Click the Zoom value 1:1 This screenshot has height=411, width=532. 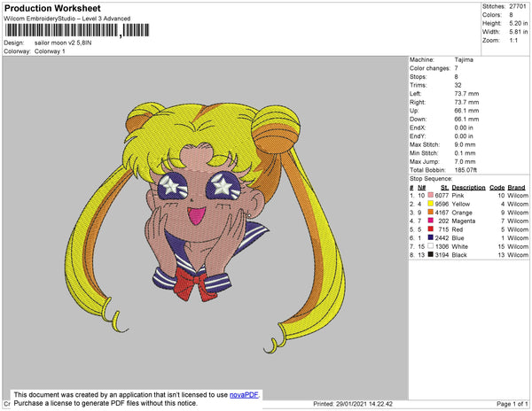point(513,41)
